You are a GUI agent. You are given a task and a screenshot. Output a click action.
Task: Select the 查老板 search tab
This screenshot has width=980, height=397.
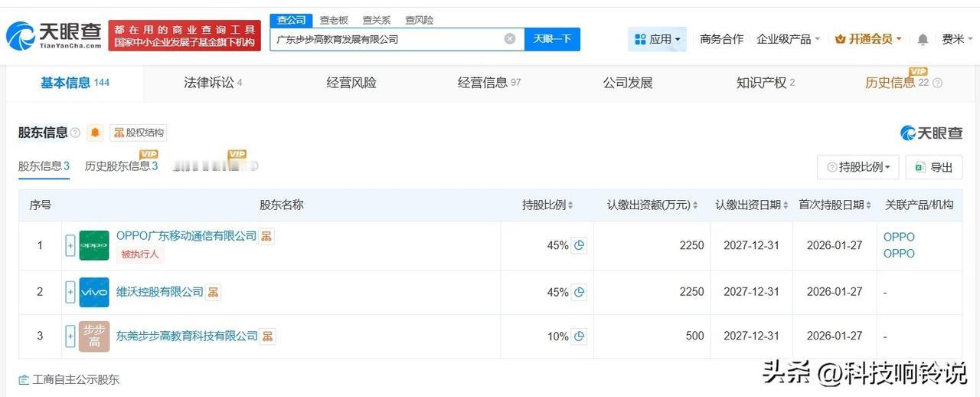pyautogui.click(x=334, y=20)
